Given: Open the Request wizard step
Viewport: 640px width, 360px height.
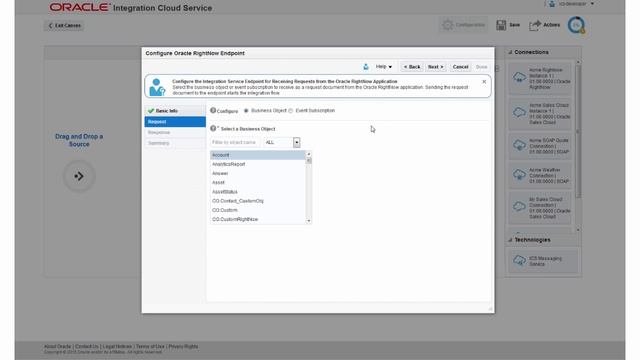Looking at the screenshot, I should click(x=175, y=122).
